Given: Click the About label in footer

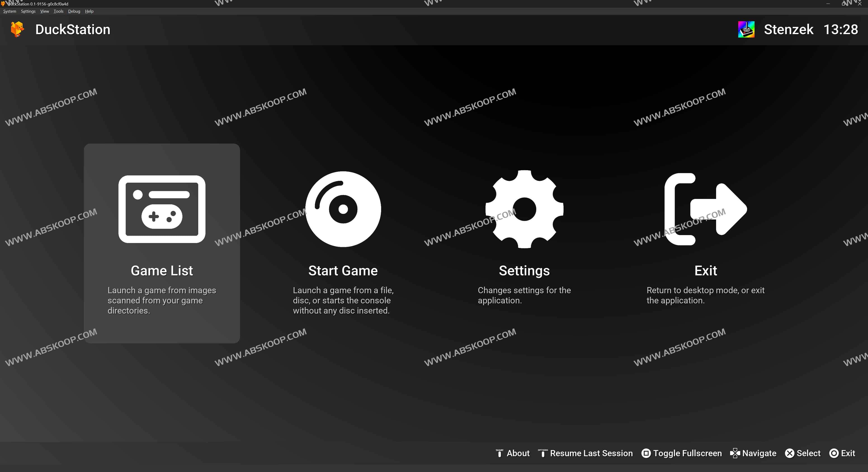Looking at the screenshot, I should coord(518,453).
